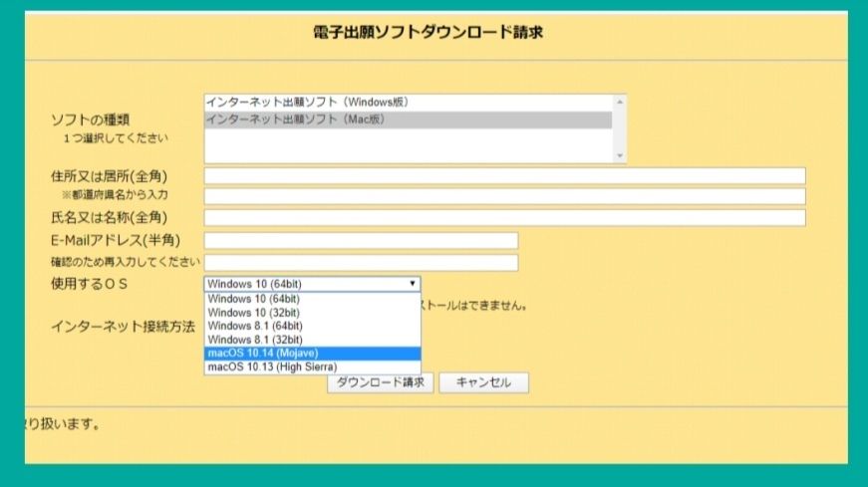Click the second address line input field
The image size is (868, 487).
coord(504,196)
